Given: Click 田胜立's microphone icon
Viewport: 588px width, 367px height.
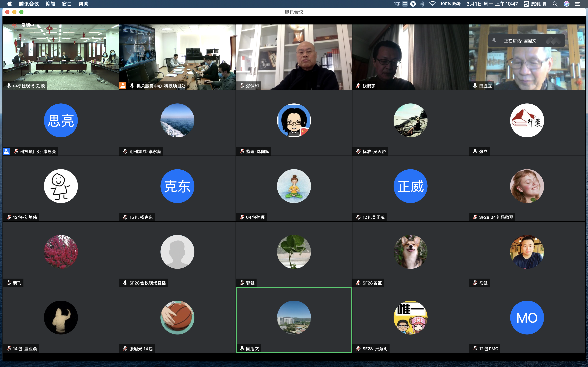Looking at the screenshot, I should pos(475,86).
